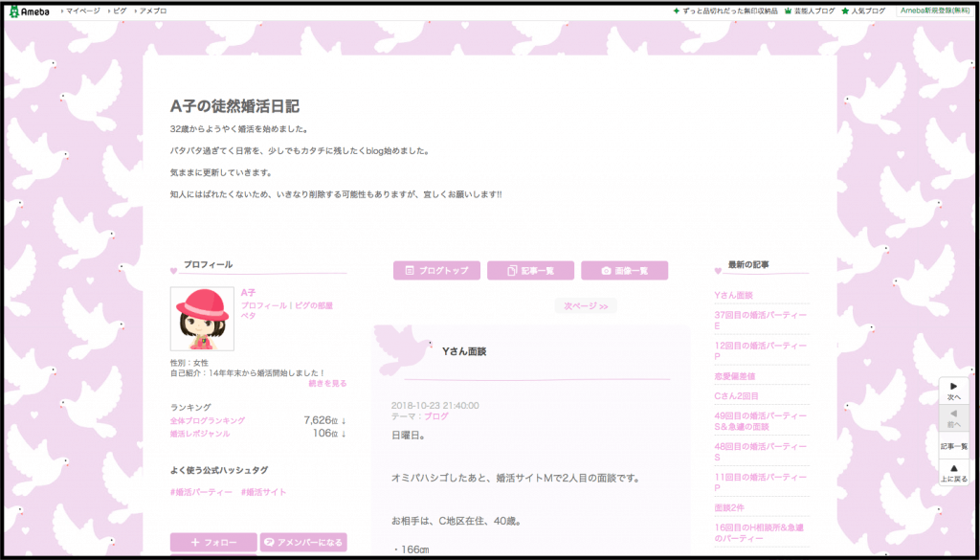
Task: Click Ameba新規登録(無料) signup button
Action: pyautogui.click(x=935, y=11)
